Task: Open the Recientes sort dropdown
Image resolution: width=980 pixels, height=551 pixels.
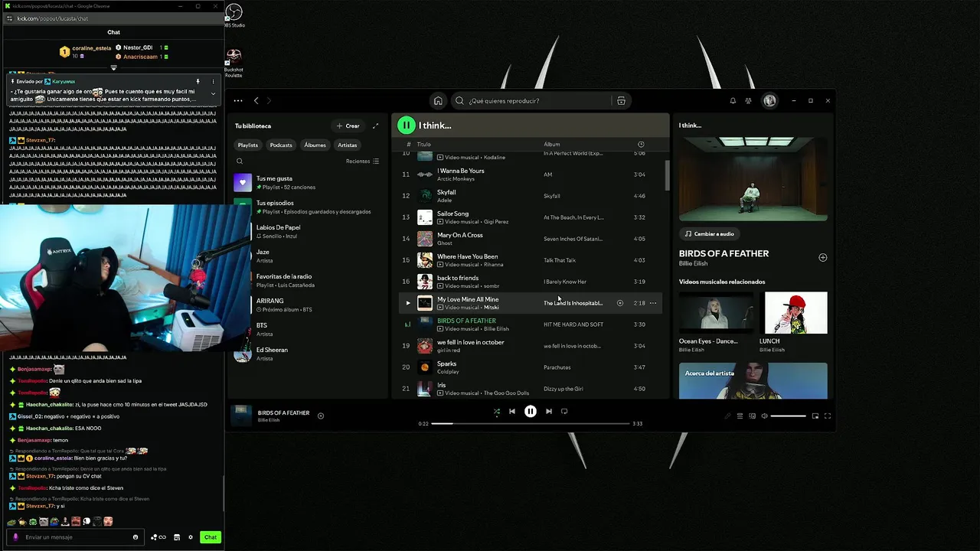Action: 362,161
